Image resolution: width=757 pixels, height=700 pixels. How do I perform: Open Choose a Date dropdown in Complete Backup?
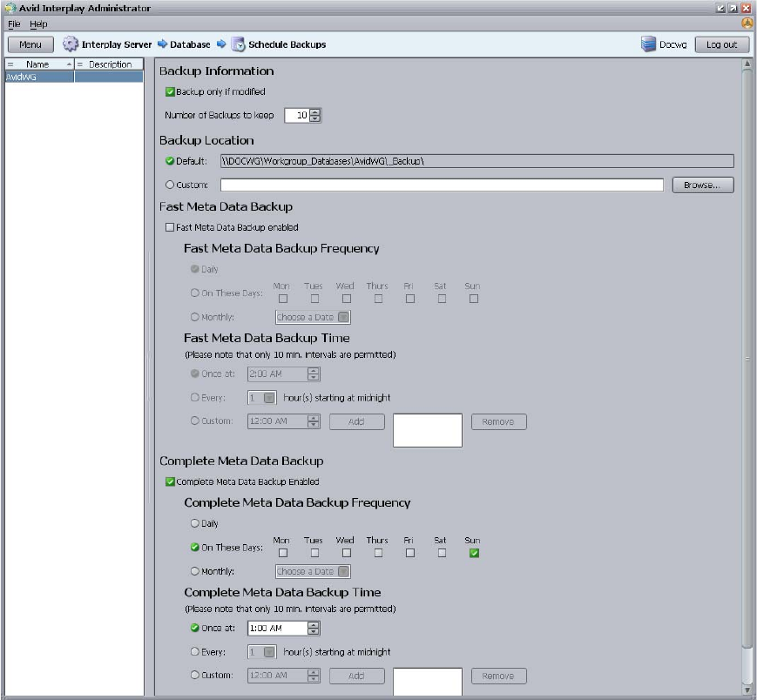tap(313, 571)
